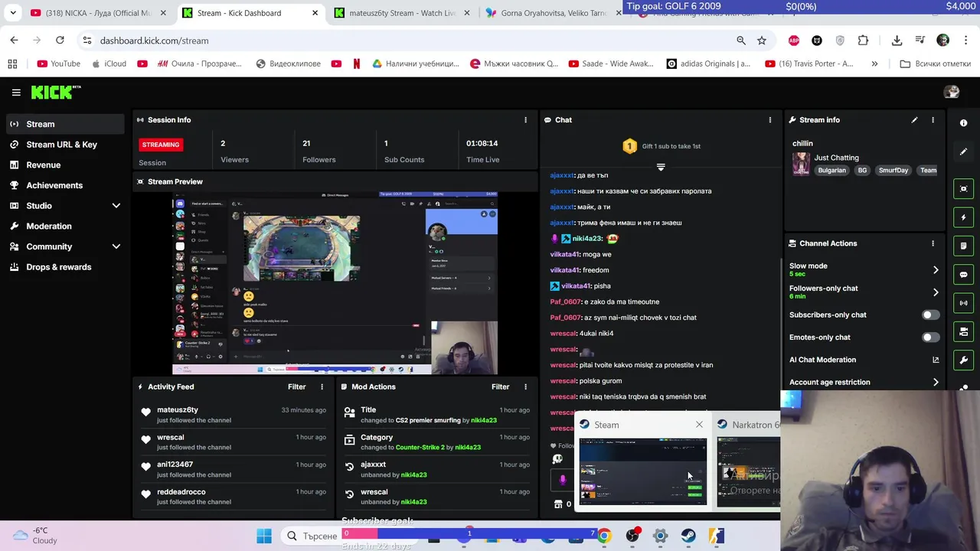Screen dimensions: 980x551
Task: Click the address bar URL
Action: 154,41
